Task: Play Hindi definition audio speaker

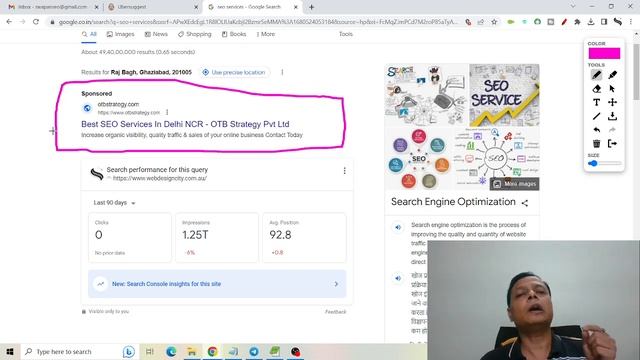Action: (398, 278)
